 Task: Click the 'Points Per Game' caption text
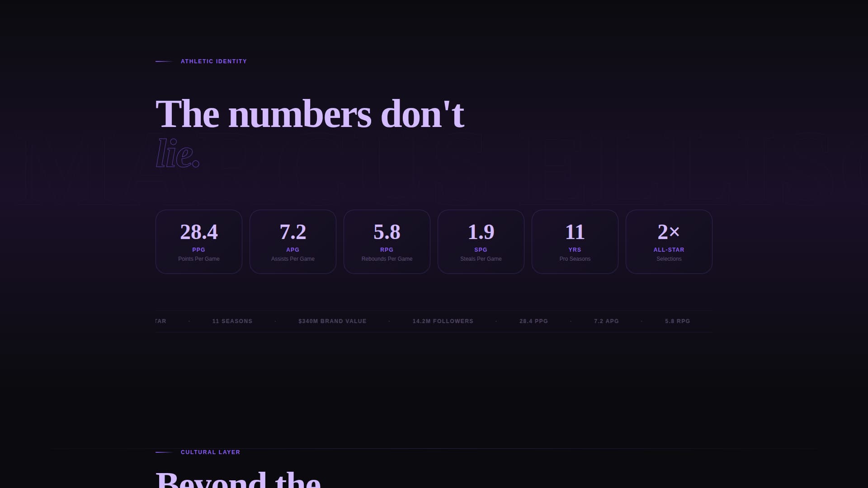pos(198,259)
